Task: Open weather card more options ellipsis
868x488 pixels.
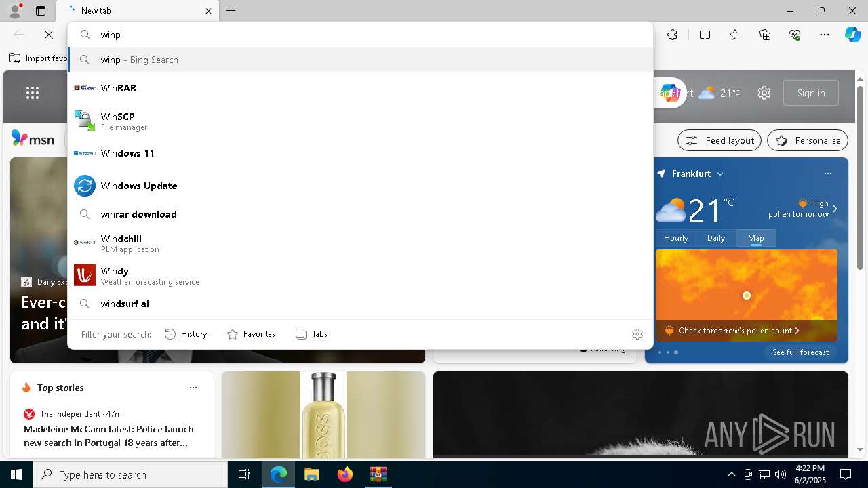Action: (828, 174)
